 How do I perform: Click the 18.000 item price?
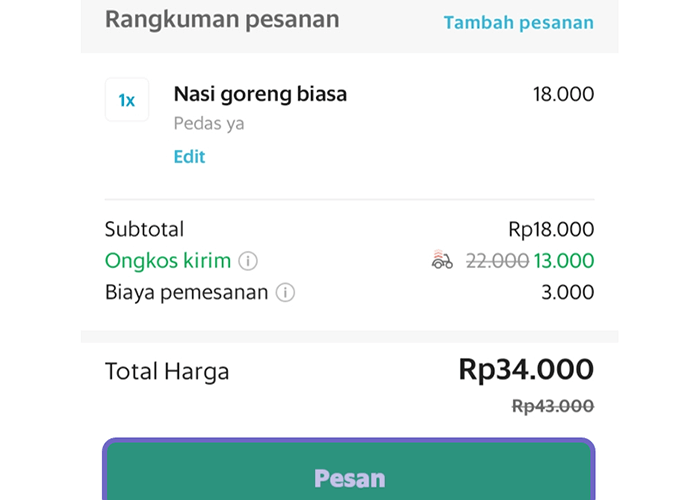(x=563, y=94)
